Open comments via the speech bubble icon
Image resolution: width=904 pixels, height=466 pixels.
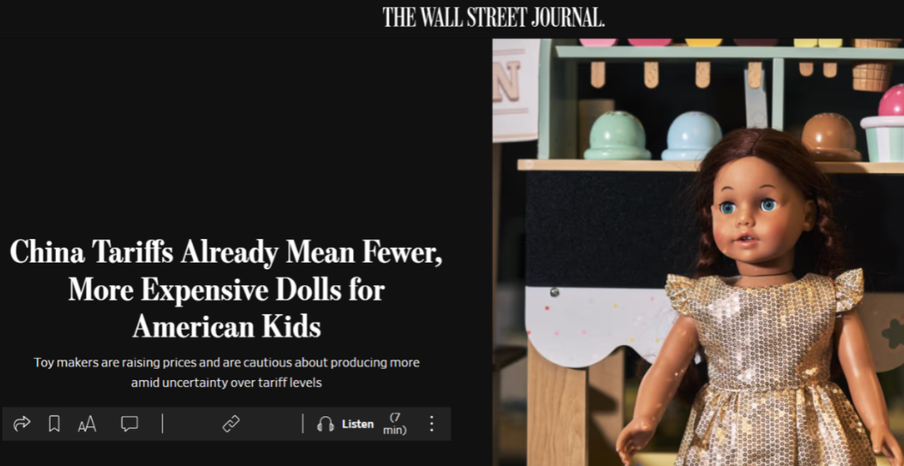(129, 424)
